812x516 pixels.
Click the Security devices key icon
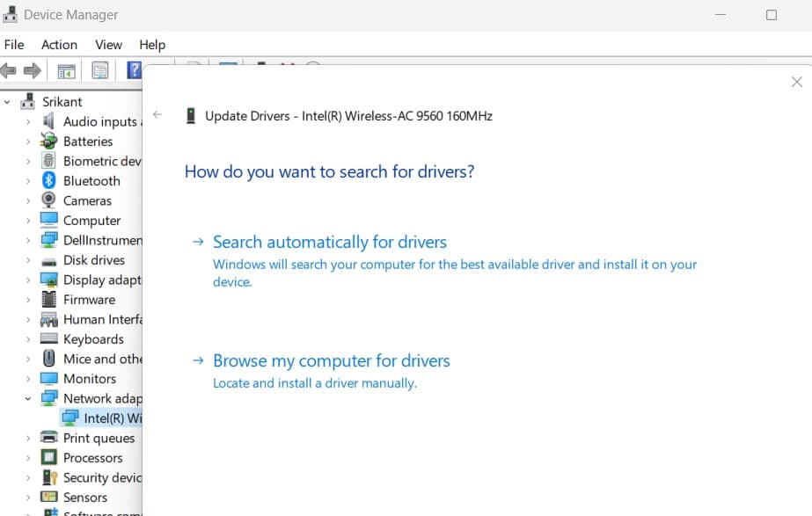[50, 477]
